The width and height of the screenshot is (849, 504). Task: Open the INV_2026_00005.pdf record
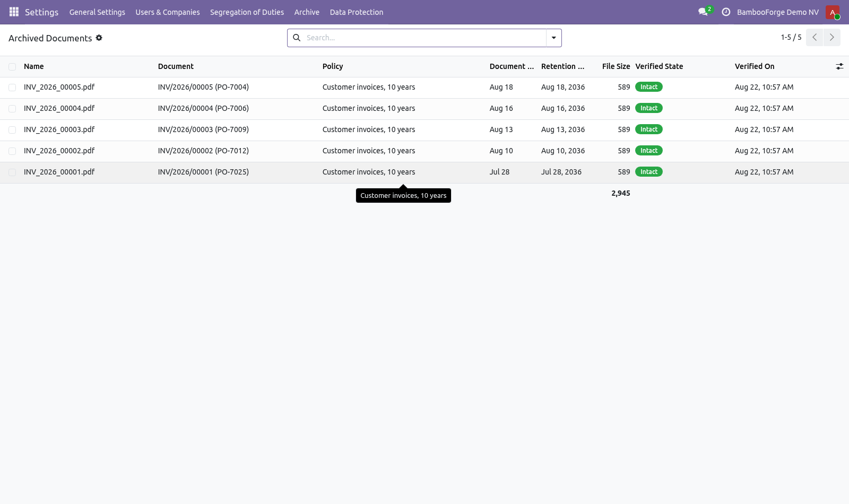click(x=59, y=87)
